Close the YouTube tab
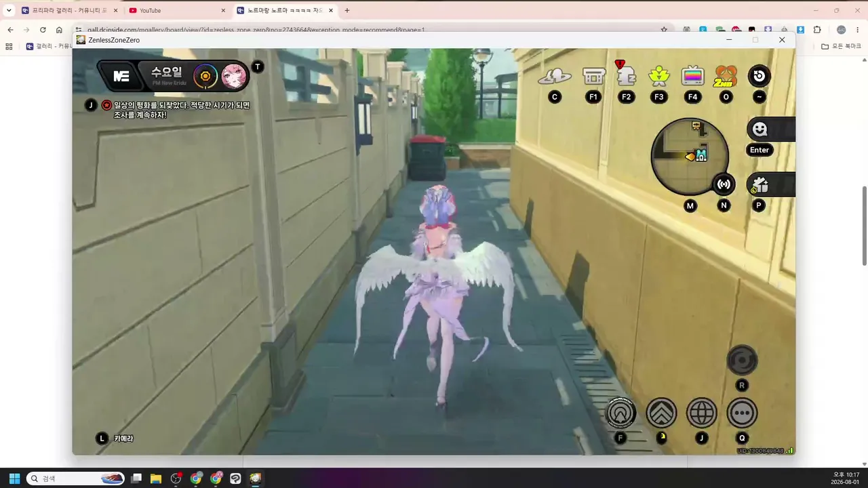 (x=223, y=10)
